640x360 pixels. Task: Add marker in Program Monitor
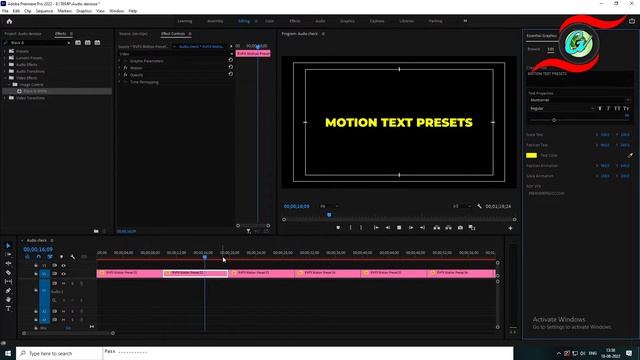338,228
